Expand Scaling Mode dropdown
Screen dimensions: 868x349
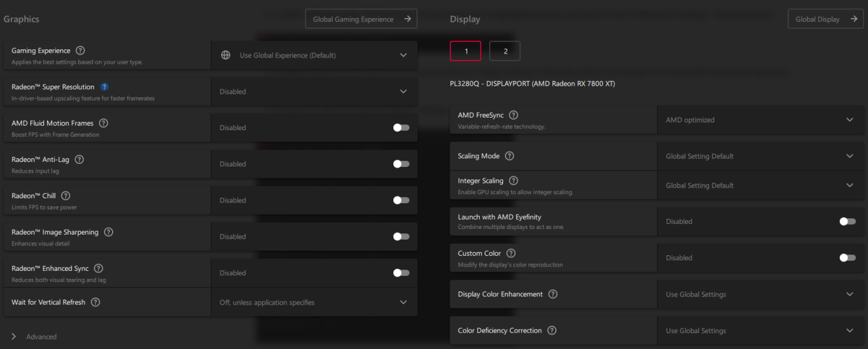click(760, 156)
